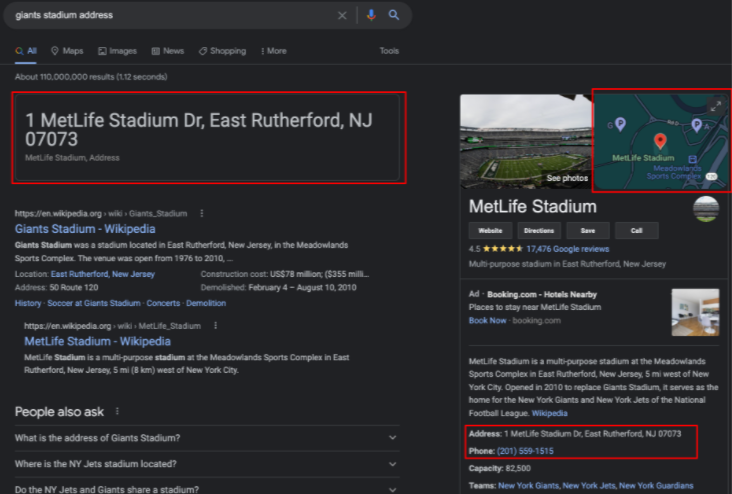Switch to the News tab
Screen dimensions: 732x494
coord(168,51)
